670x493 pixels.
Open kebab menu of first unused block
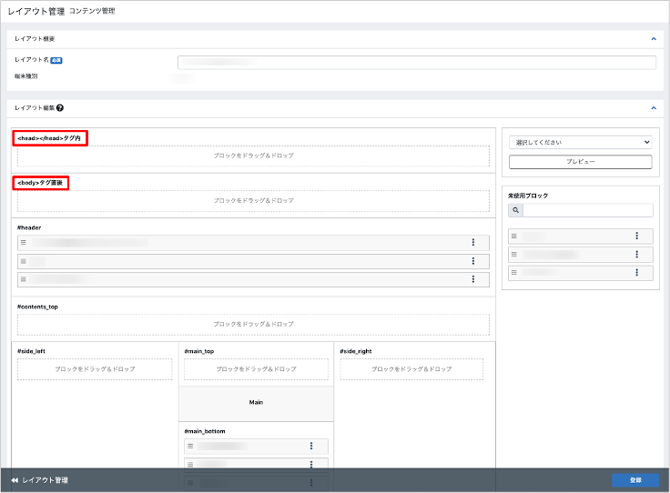coord(636,236)
